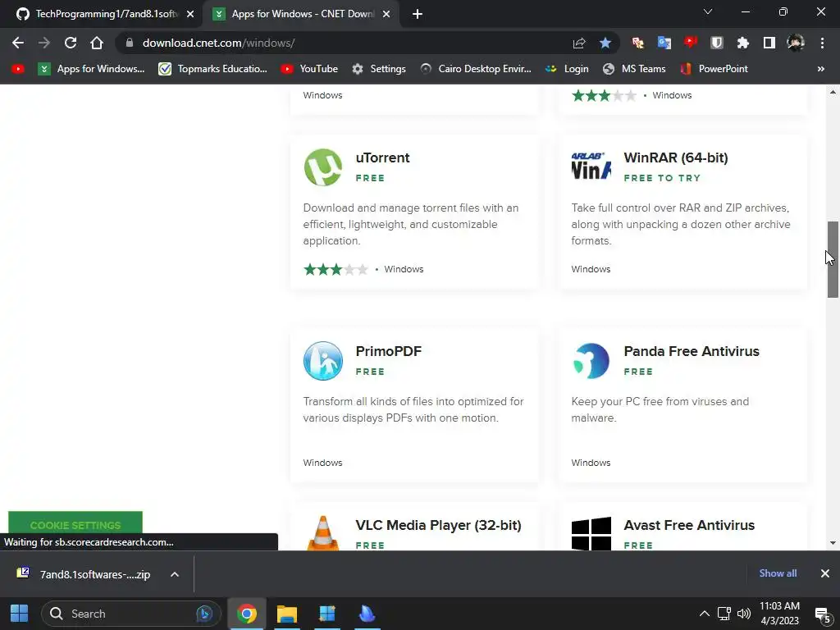Reload the page with the refresh icon

click(x=71, y=43)
